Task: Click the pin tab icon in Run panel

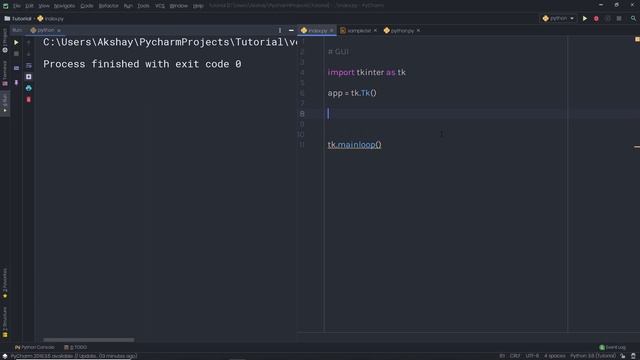Action: [16, 82]
